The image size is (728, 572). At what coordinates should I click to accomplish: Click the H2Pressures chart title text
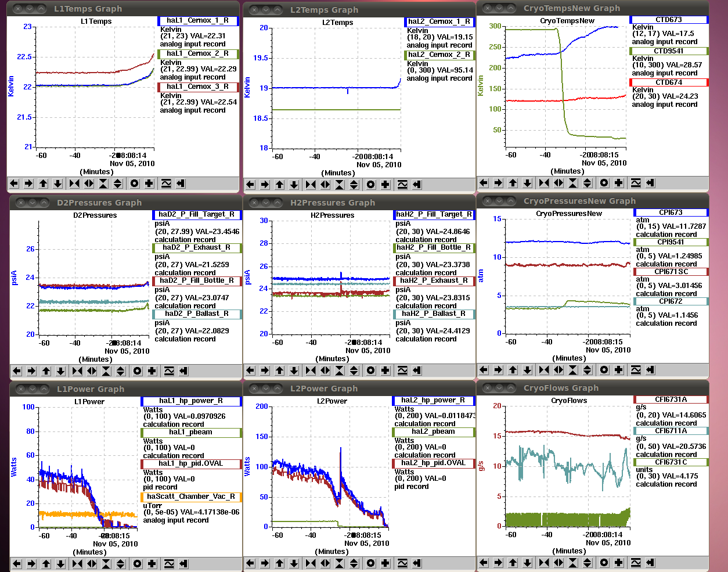(x=333, y=215)
